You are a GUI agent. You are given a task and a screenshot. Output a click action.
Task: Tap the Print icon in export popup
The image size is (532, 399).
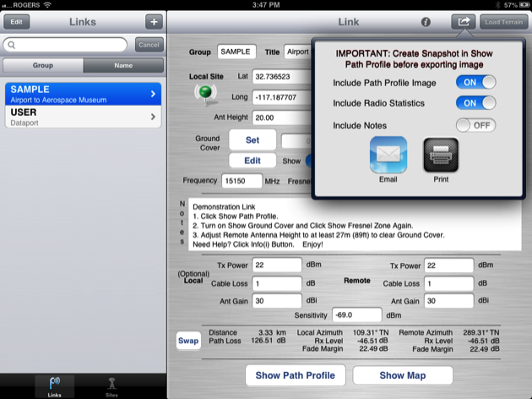[441, 155]
